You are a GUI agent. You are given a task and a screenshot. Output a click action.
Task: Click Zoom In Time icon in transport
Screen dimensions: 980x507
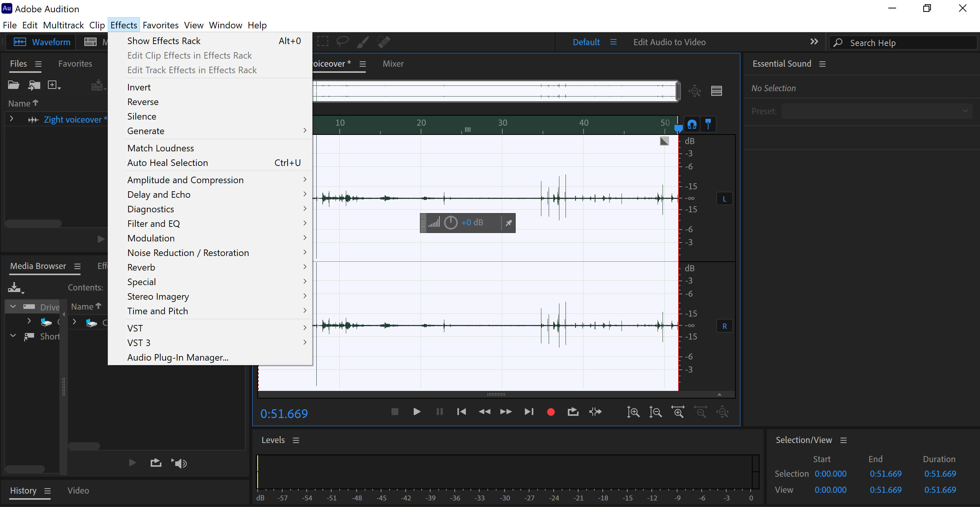coord(677,412)
